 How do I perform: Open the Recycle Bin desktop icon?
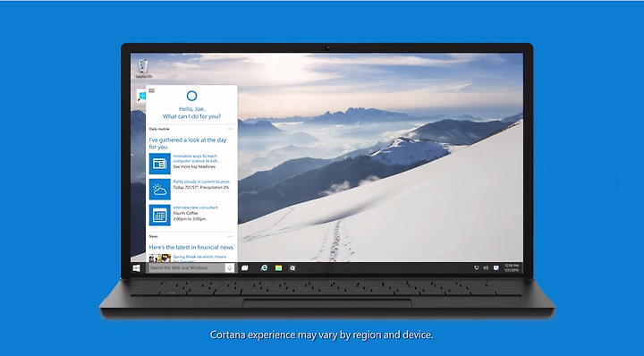click(143, 69)
